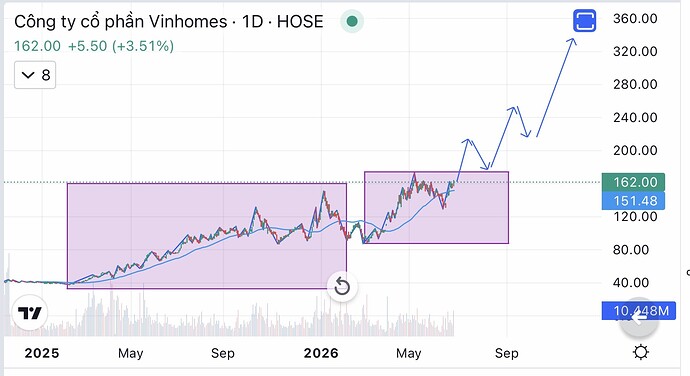This screenshot has height=376, width=690.
Task: Click the green market status dot
Action: 352,21
